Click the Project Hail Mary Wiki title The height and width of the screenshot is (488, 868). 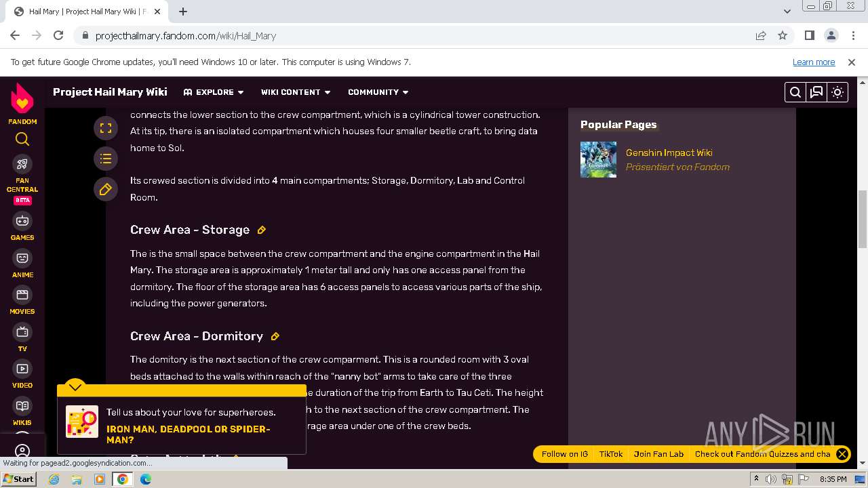coord(110,92)
